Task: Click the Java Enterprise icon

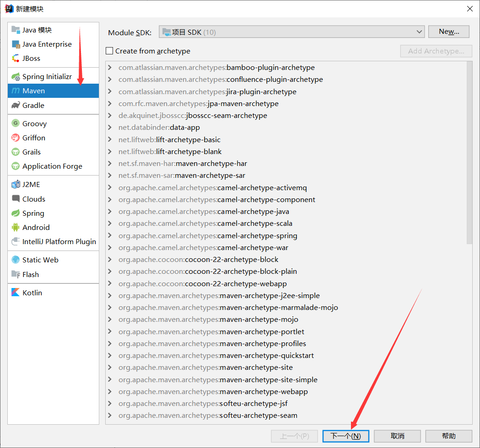Action: 16,44
